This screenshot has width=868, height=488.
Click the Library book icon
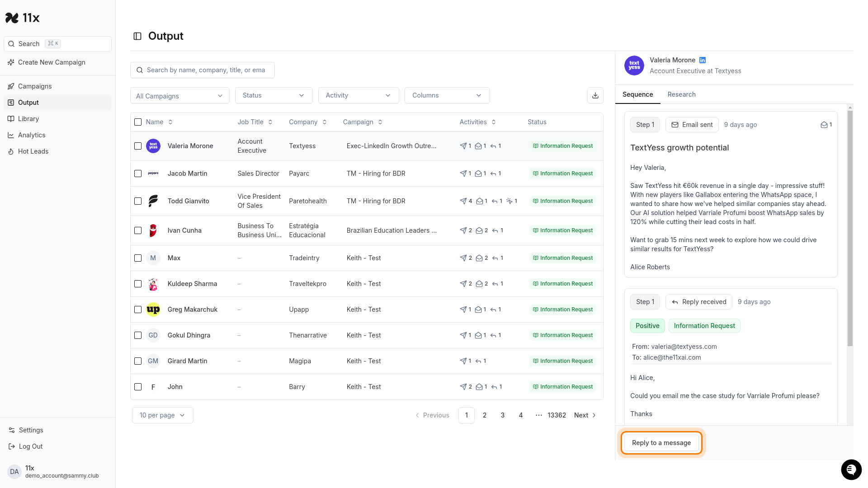(11, 119)
